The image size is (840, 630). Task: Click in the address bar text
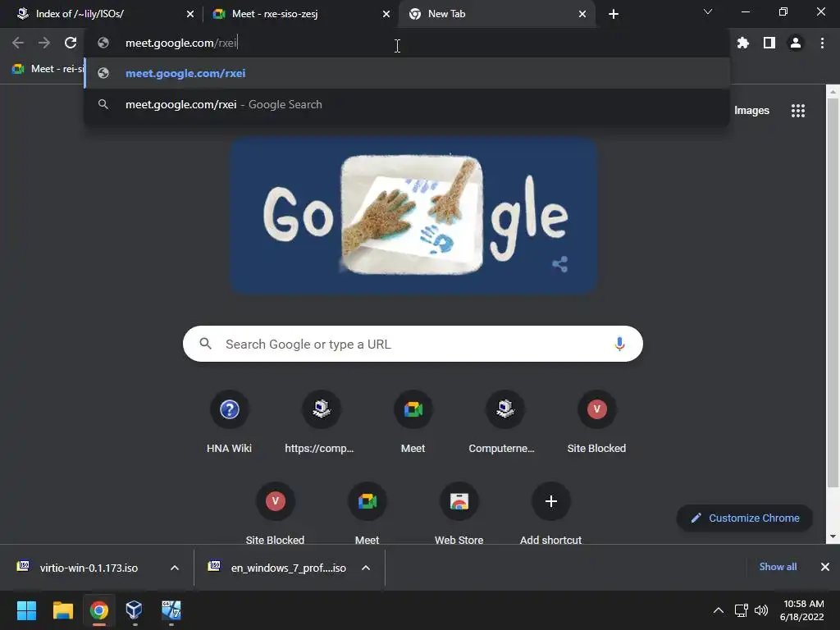[181, 43]
